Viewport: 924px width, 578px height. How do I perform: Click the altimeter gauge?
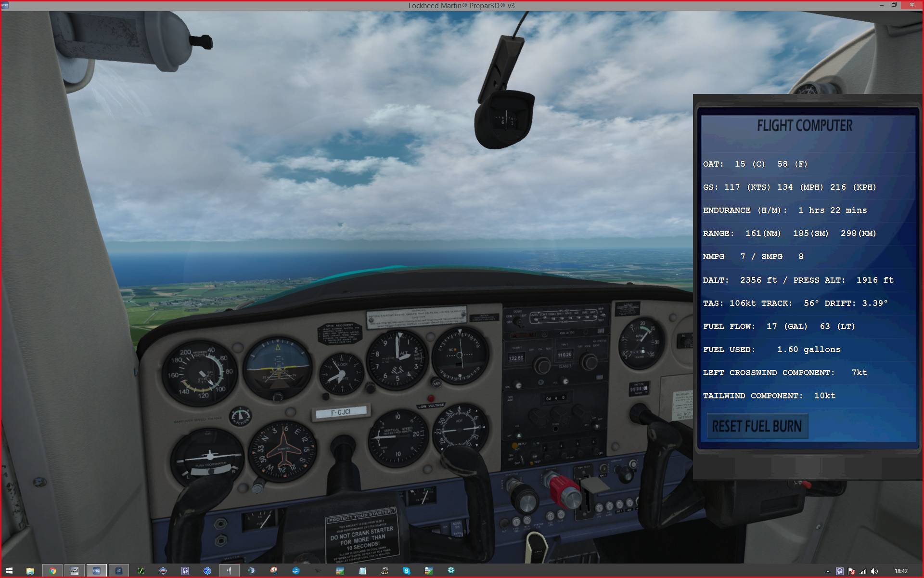(x=397, y=359)
